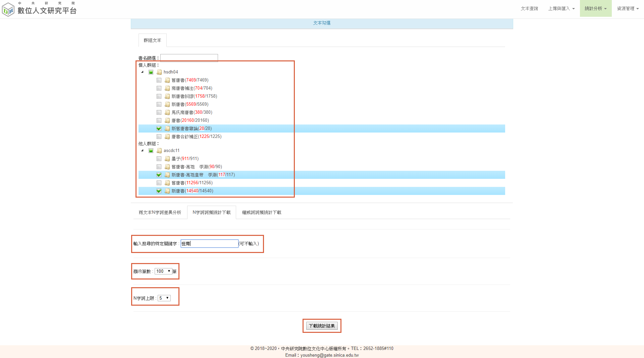Click the ascdc11 folder icon

159,151
